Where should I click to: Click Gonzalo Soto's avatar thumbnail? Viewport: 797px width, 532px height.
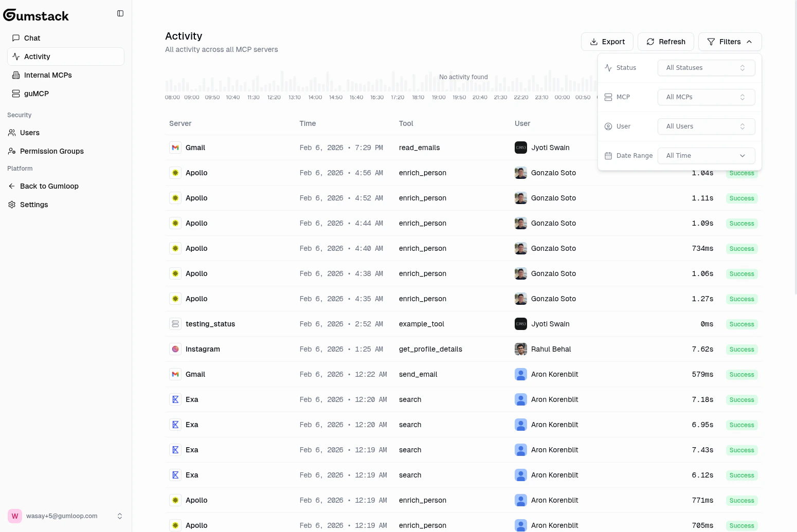[x=520, y=173]
